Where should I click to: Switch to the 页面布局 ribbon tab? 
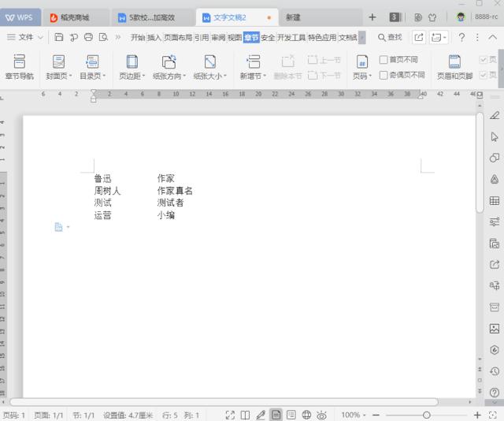click(178, 38)
